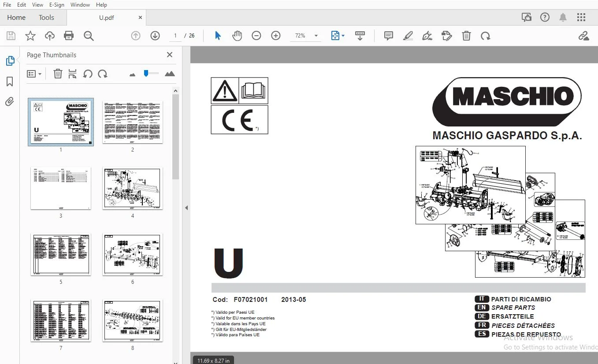Viewport: 598px width, 364px height.
Task: Open the File menu
Action: tap(7, 4)
